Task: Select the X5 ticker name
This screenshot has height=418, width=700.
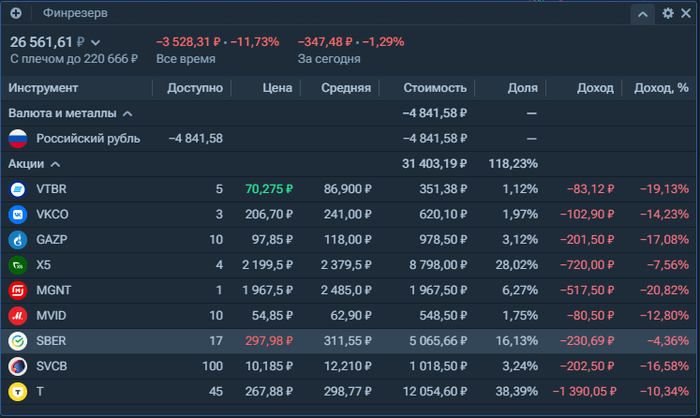Action: point(43,265)
